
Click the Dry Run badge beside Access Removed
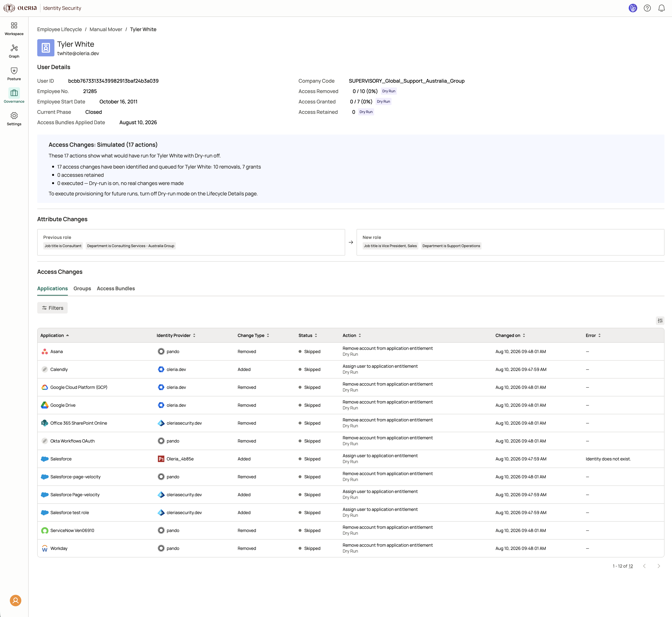click(388, 91)
